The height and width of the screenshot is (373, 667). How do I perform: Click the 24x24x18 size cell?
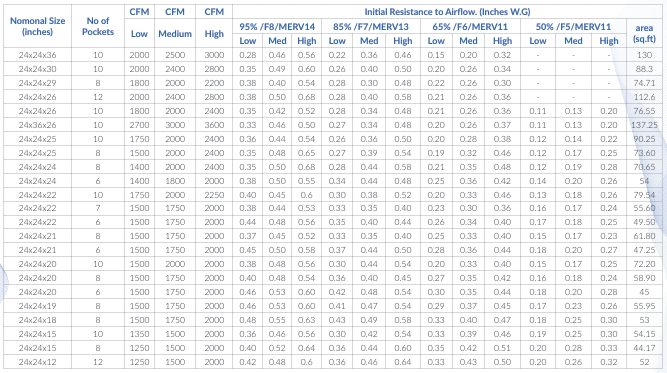pos(37,320)
